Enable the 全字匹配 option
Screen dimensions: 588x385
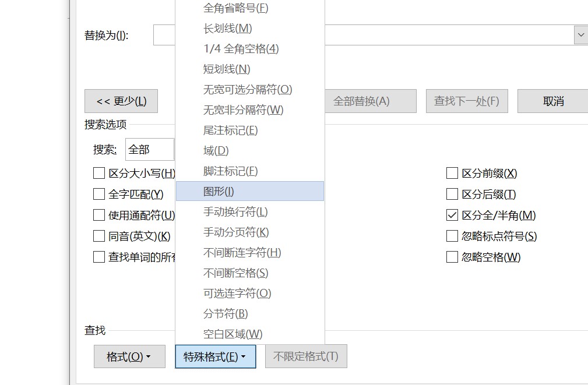(99, 195)
